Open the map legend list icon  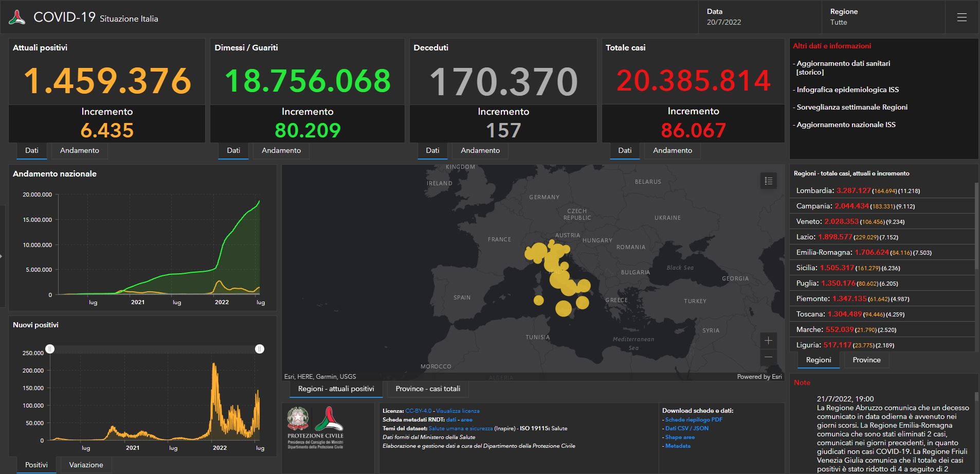pyautogui.click(x=768, y=181)
